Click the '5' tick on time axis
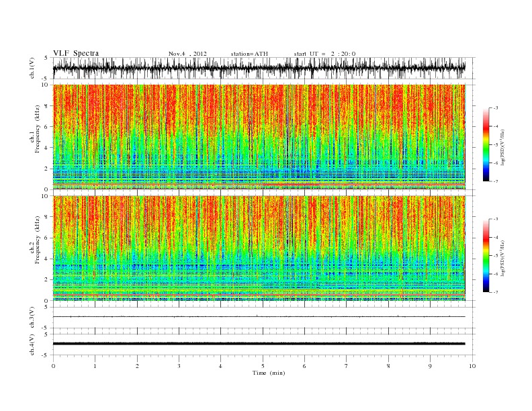Image resolution: width=532 pixels, height=411 pixels. (263, 366)
